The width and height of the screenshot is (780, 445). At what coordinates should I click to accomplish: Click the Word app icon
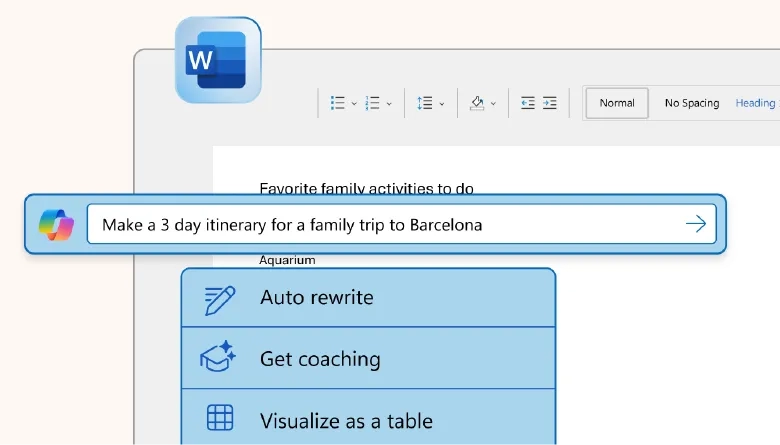[218, 60]
